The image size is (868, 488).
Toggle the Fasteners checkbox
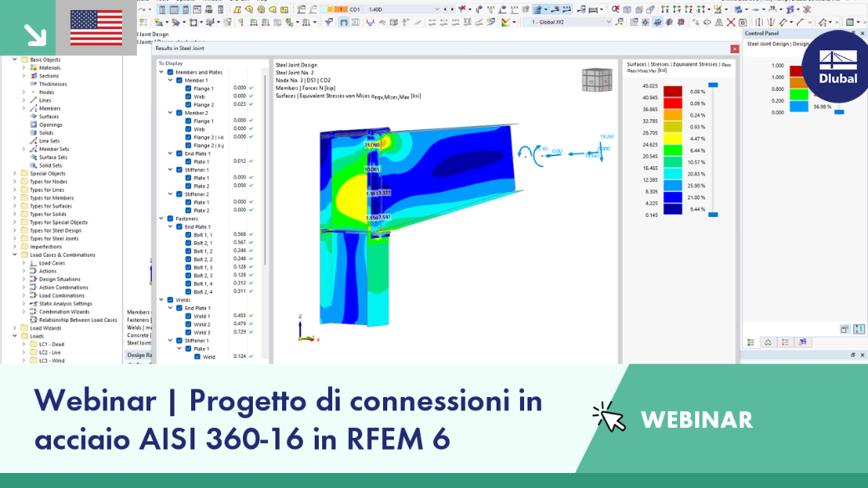170,219
